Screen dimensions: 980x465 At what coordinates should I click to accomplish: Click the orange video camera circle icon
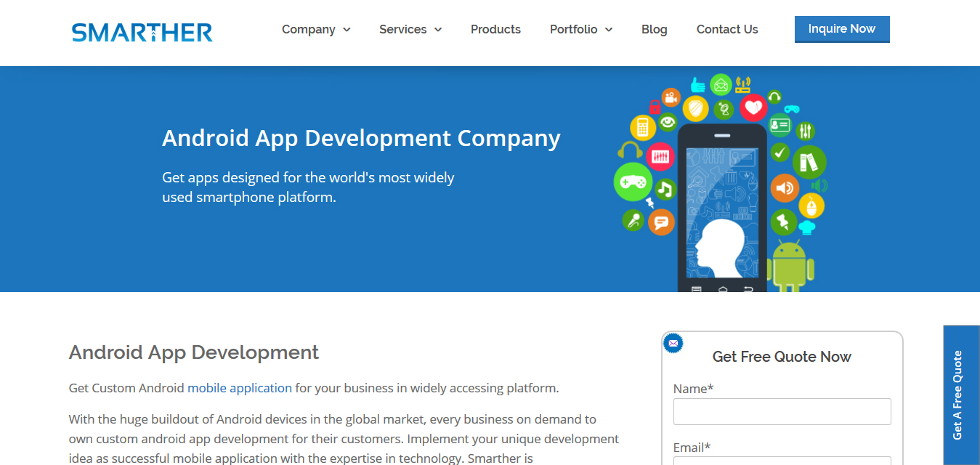tap(671, 97)
